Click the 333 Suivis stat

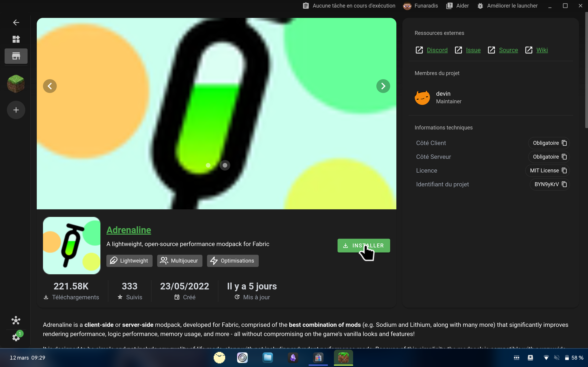point(130,291)
